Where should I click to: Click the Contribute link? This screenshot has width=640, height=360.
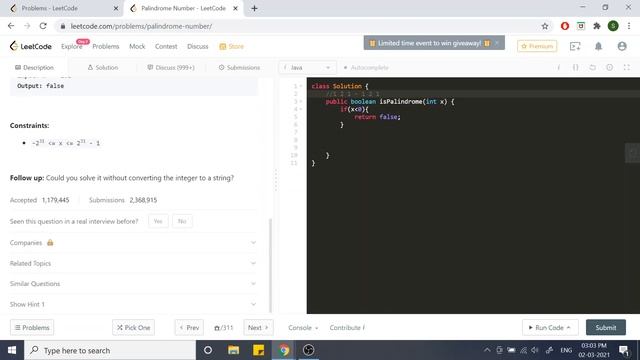click(347, 328)
